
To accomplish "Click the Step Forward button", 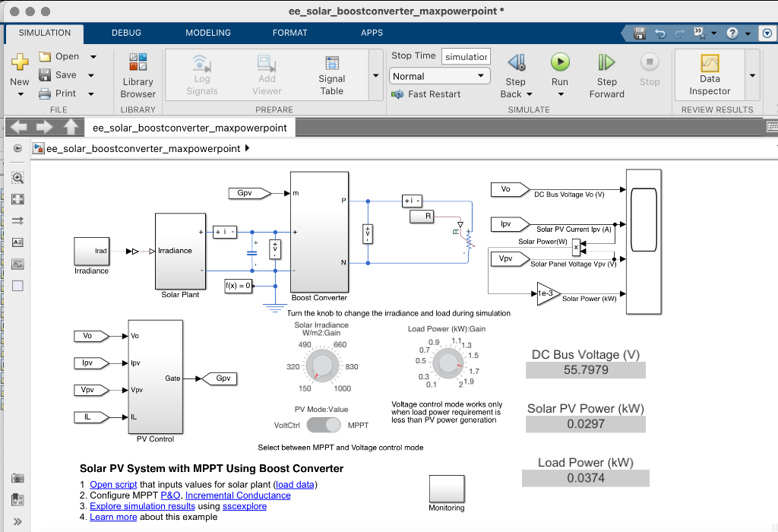I will pos(606,75).
